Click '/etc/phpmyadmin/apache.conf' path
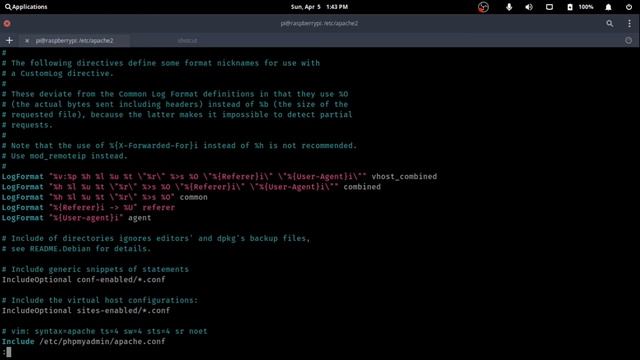The height and width of the screenshot is (360, 640). coord(102,341)
